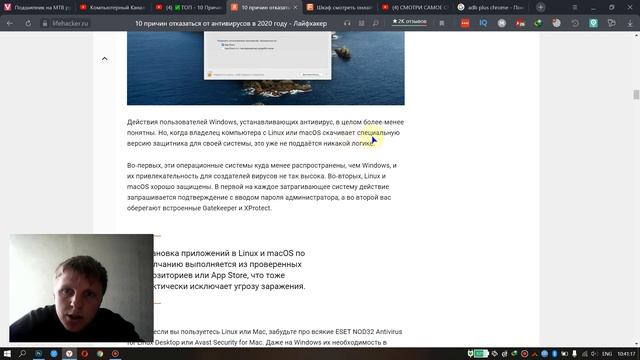Open the round gray extension icon
This screenshot has width=640, height=360.
pyautogui.click(x=502, y=24)
